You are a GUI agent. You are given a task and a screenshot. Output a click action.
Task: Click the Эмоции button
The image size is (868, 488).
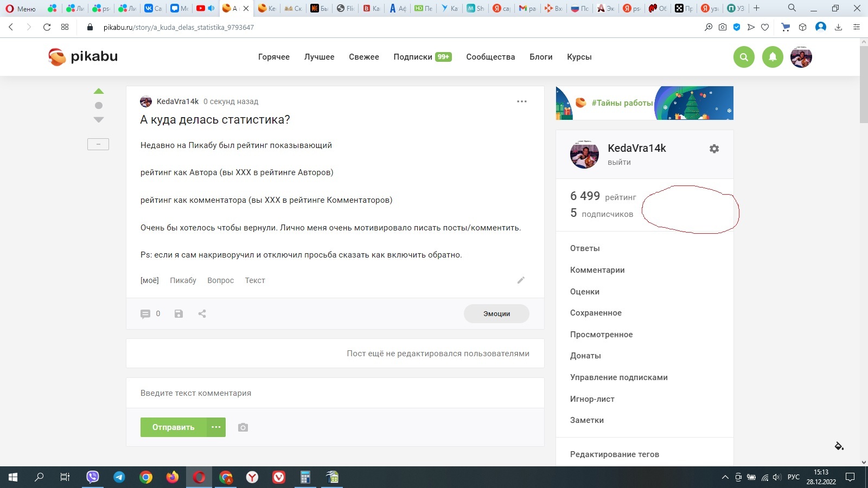496,313
